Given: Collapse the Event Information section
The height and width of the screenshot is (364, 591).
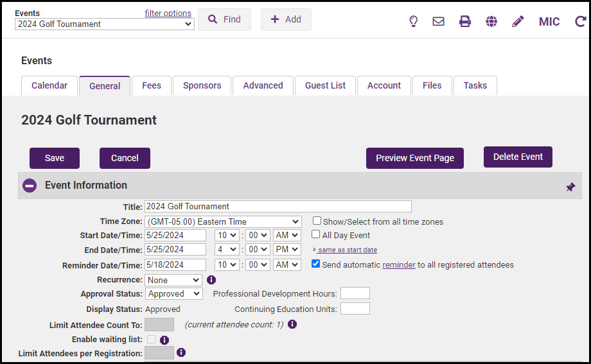Looking at the screenshot, I should pyautogui.click(x=30, y=186).
